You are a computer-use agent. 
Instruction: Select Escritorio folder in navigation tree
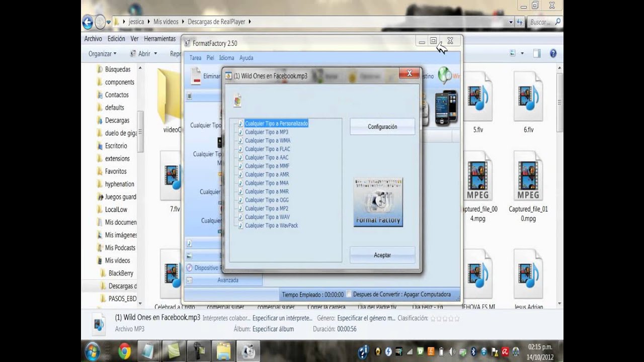pos(116,146)
